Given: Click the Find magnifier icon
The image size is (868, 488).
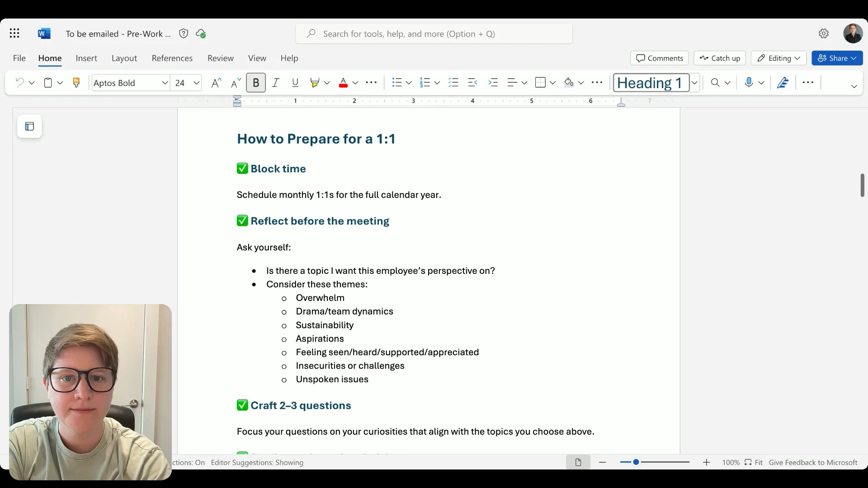Looking at the screenshot, I should point(715,83).
